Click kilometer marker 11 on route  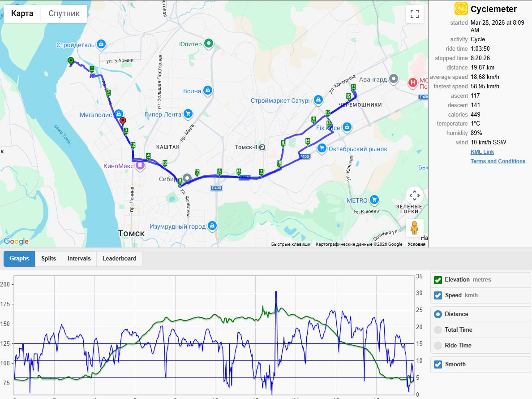click(x=353, y=87)
